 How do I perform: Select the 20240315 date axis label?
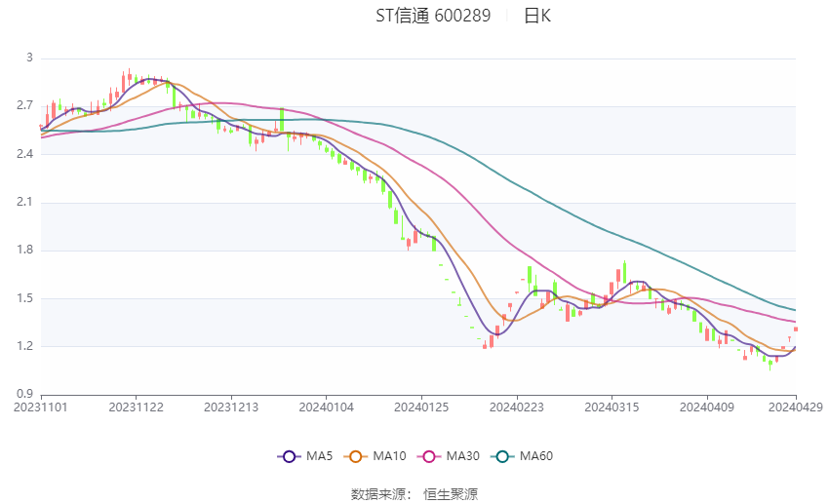[x=612, y=407]
